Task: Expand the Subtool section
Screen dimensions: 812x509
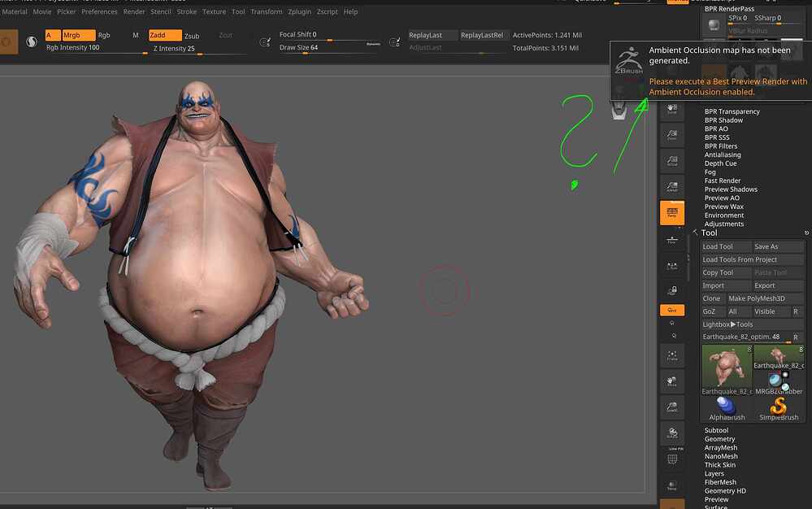Action: [716, 430]
